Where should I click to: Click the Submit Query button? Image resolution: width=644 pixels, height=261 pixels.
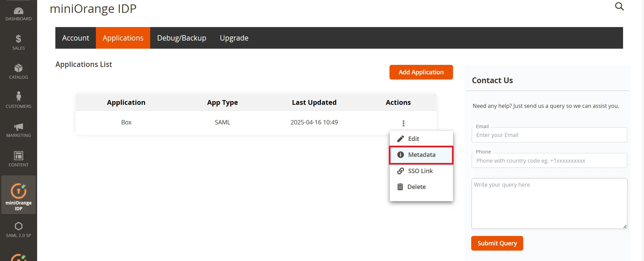[497, 243]
